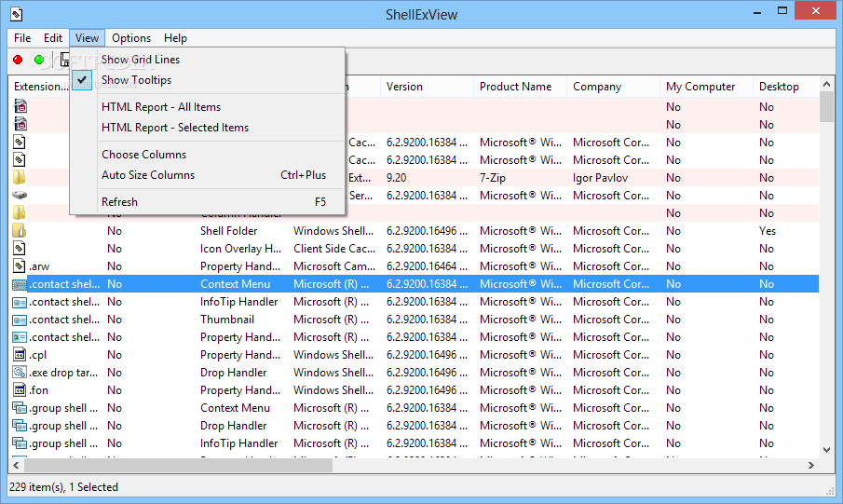Click Refresh in the View menu
Screen dimensions: 843x504
(x=207, y=202)
